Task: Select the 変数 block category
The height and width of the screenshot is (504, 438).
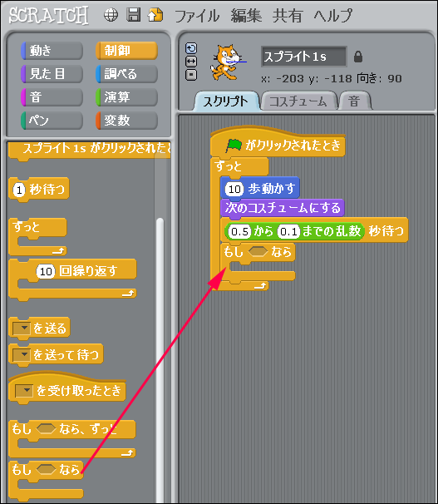Action: click(x=126, y=121)
